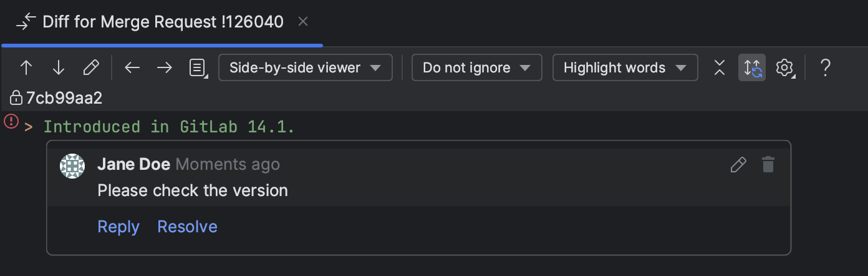Viewport: 868px width, 276px height.
Task: Open diff settings gear icon
Action: pos(784,67)
